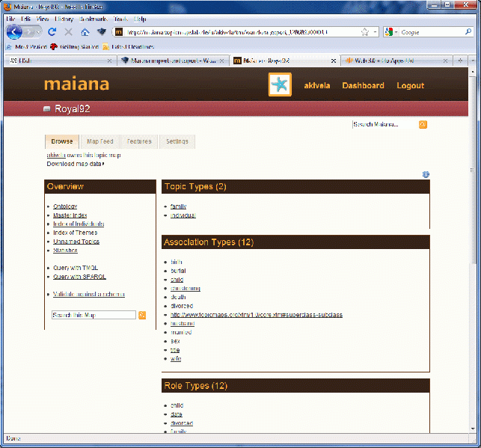
Task: Open the search engine dropdown in the search box
Action: pos(391,32)
